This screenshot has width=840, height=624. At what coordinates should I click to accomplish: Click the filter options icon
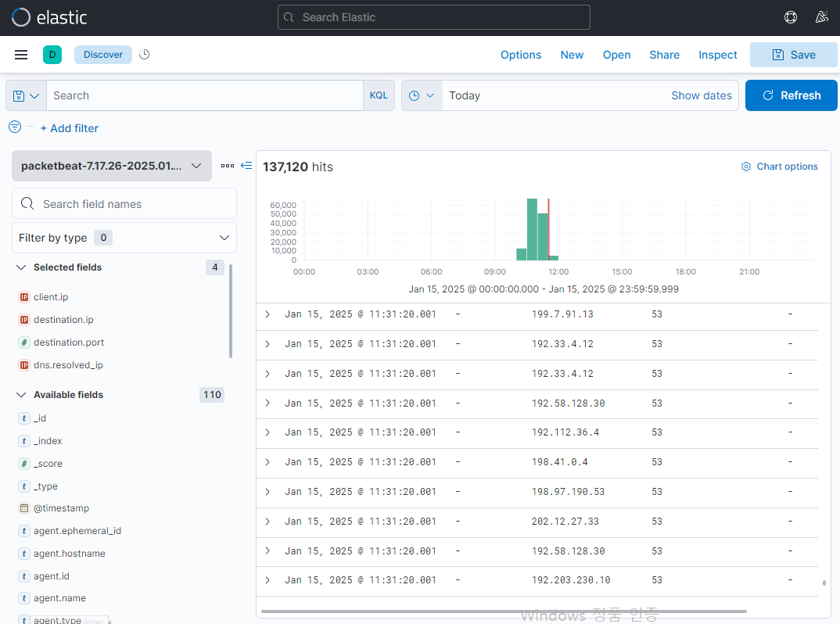click(x=15, y=127)
